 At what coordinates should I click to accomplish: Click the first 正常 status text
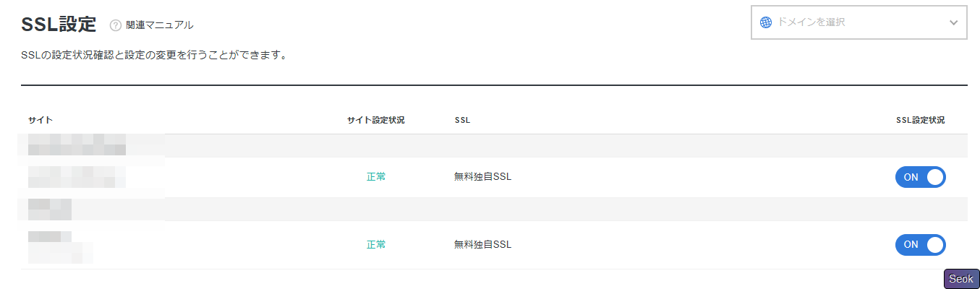[x=376, y=177]
